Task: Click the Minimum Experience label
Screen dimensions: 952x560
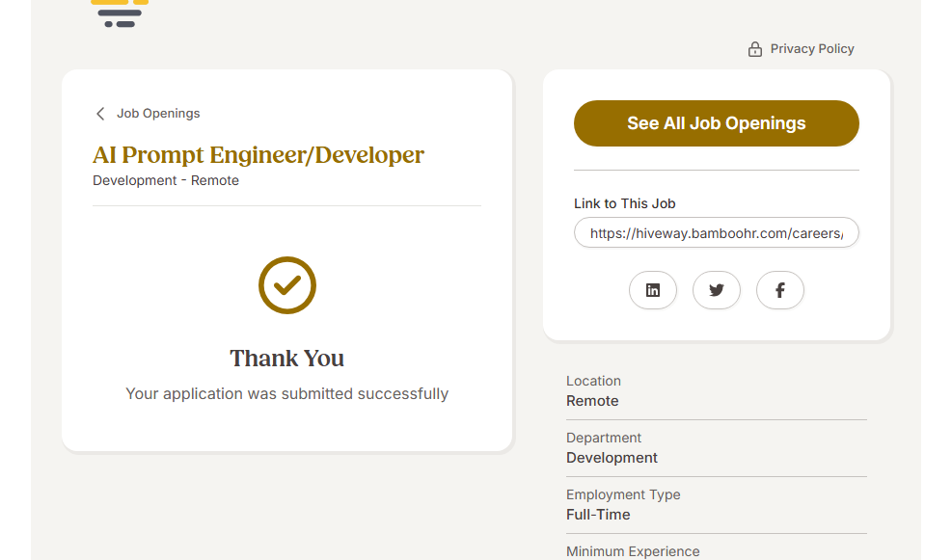Action: tap(633, 551)
